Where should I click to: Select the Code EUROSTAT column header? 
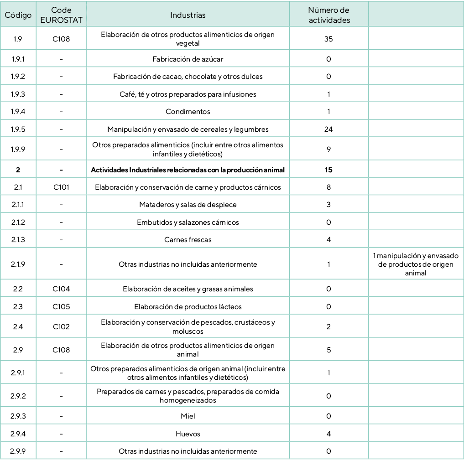tap(61, 15)
